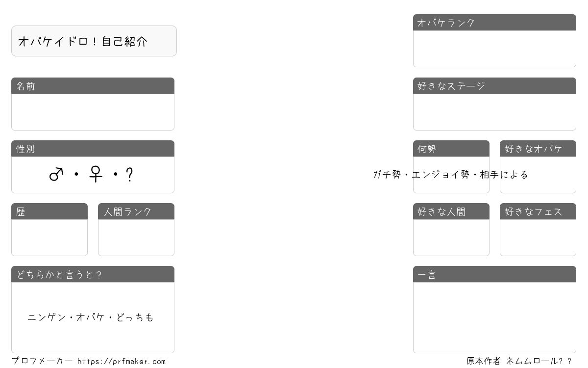Click the 名前 input box
588x368 pixels.
pos(93,112)
